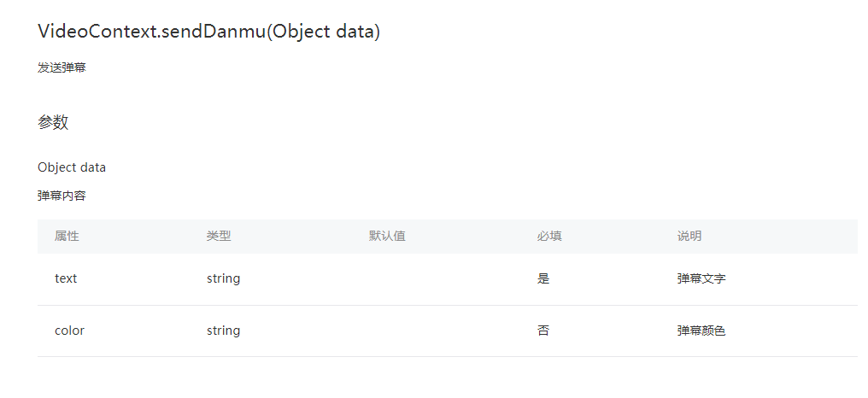Click 否 in the color row
The width and height of the screenshot is (868, 398).
(543, 331)
